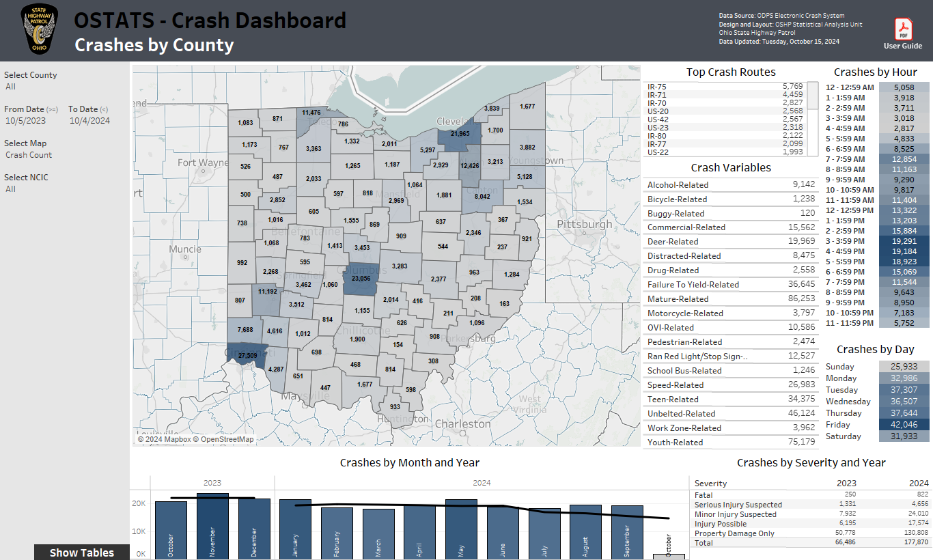Select the IR-71 route row

click(725, 95)
